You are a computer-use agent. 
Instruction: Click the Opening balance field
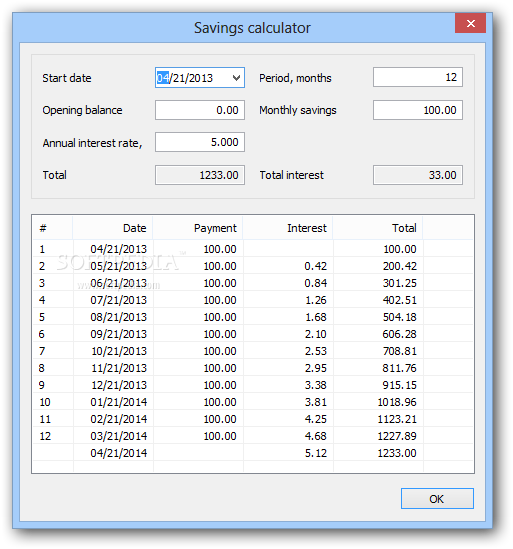pos(200,110)
